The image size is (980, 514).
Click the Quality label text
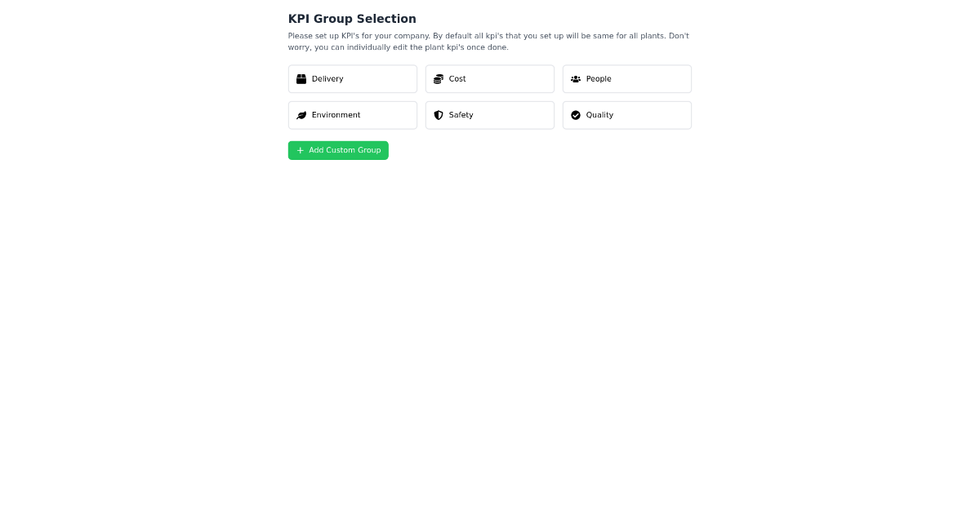(x=599, y=115)
